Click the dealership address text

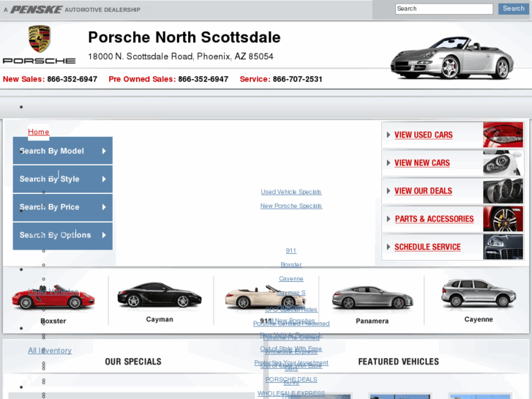[x=181, y=56]
